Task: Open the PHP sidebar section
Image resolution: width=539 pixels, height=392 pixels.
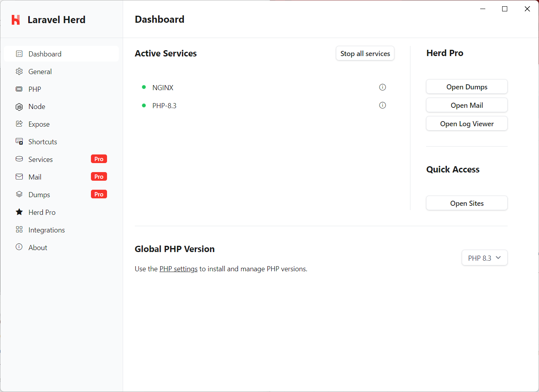Action: pos(61,89)
